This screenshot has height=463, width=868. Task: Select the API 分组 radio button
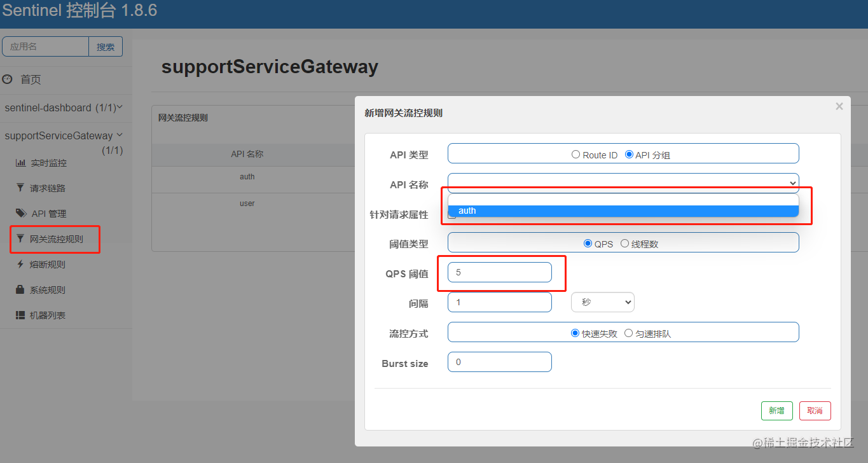point(629,155)
